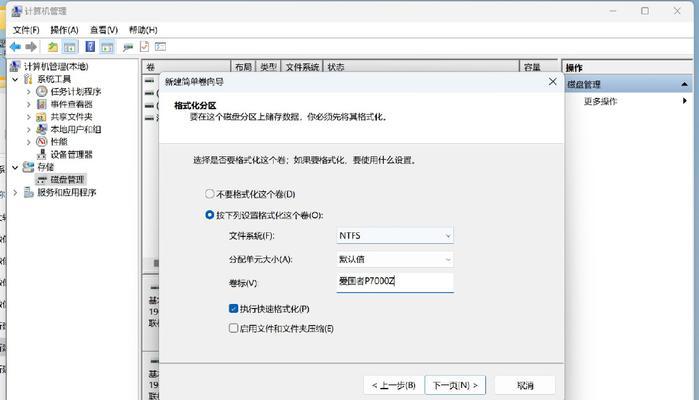699x400 pixels.
Task: Maximize the 计算机管理 window
Action: tap(645, 11)
